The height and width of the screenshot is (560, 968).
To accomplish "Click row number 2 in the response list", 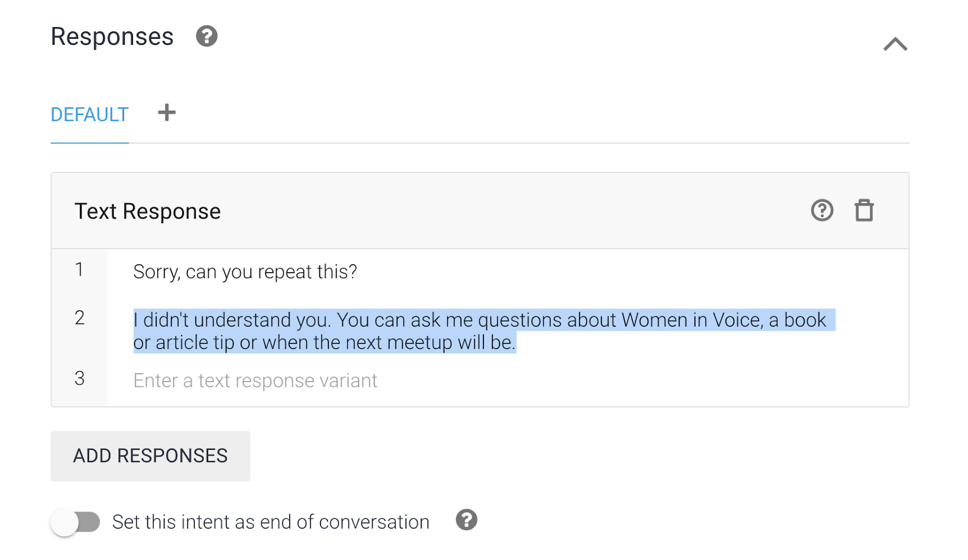I will (79, 318).
